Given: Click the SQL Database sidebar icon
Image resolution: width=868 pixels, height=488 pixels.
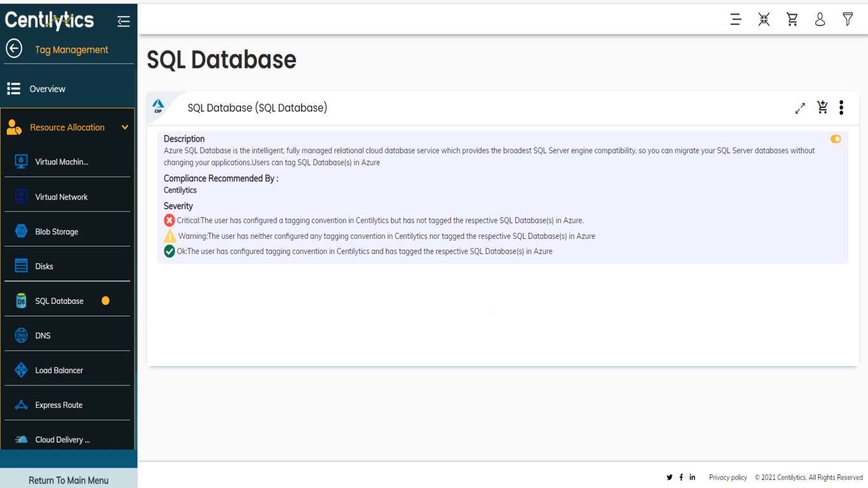Looking at the screenshot, I should click(21, 301).
